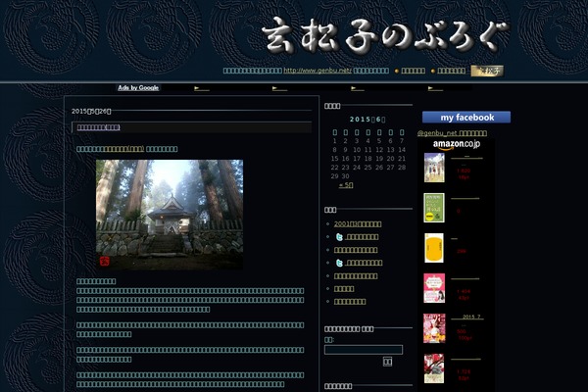Select day 26 in the calendar
588x392 pixels.
pyautogui.click(x=379, y=168)
